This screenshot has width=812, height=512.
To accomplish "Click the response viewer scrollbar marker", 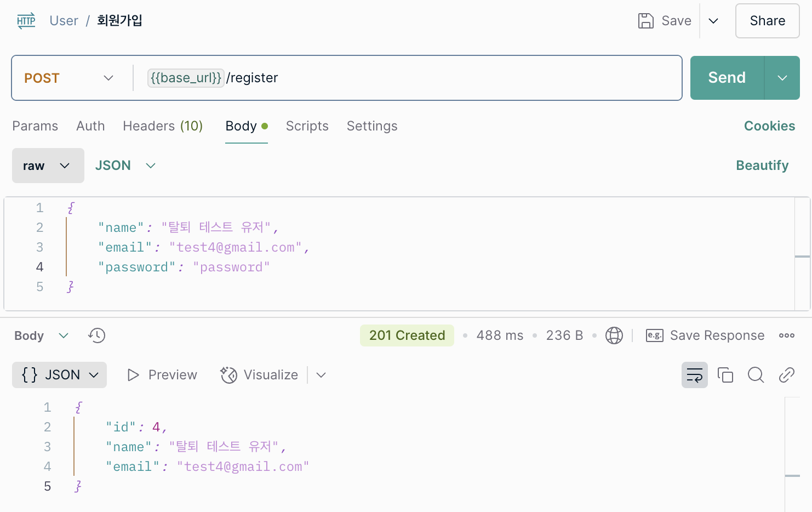I will click(792, 476).
